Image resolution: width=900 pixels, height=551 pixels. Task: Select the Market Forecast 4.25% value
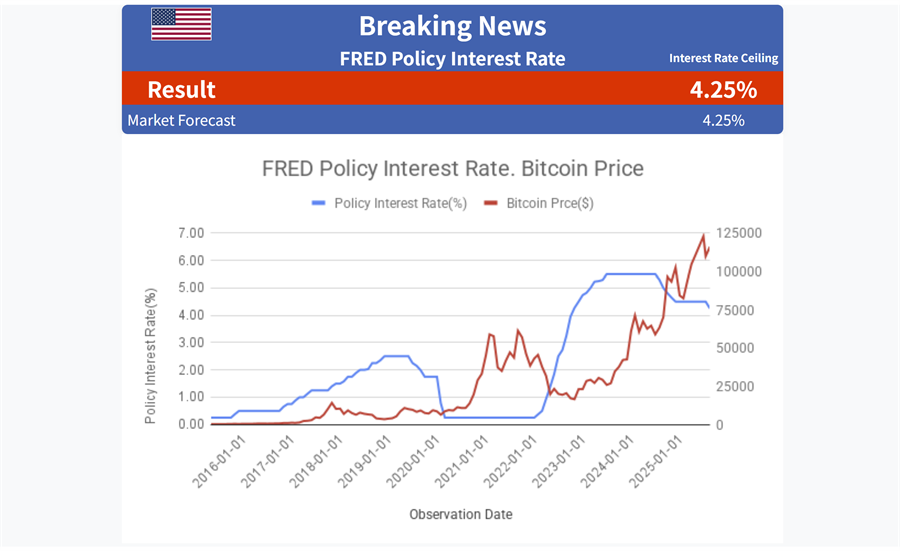pyautogui.click(x=723, y=120)
